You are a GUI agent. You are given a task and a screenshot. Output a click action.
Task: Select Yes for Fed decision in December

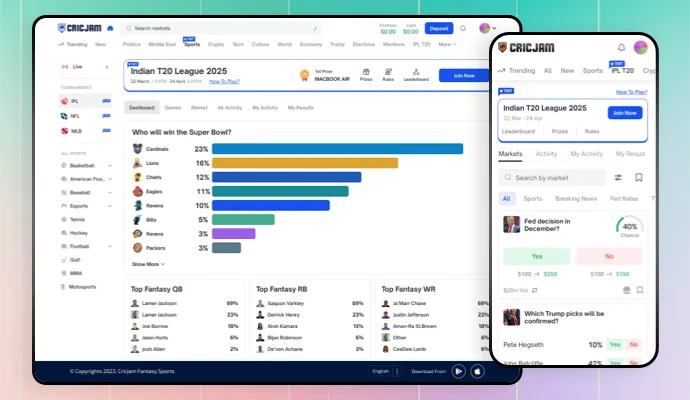(x=536, y=255)
